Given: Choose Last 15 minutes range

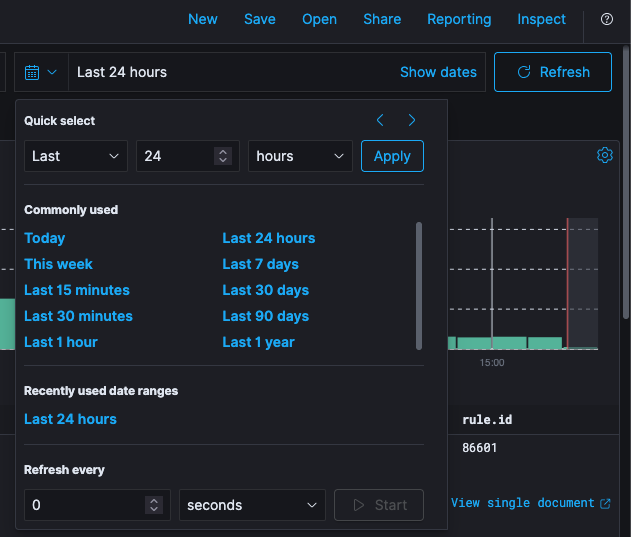Looking at the screenshot, I should click(x=77, y=290).
